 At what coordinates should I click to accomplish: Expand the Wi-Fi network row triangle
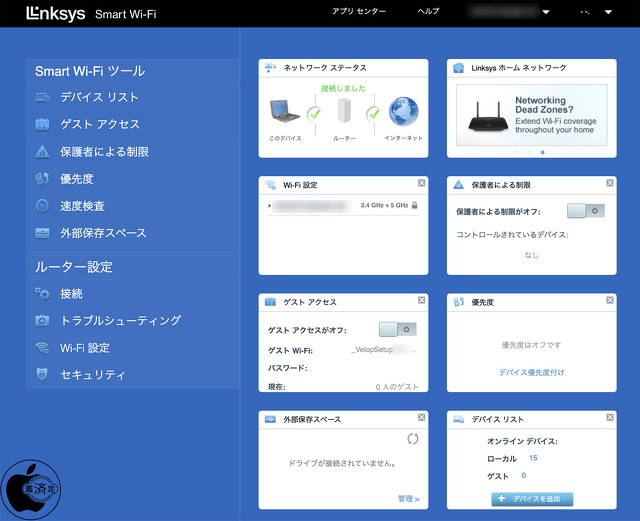[269, 205]
